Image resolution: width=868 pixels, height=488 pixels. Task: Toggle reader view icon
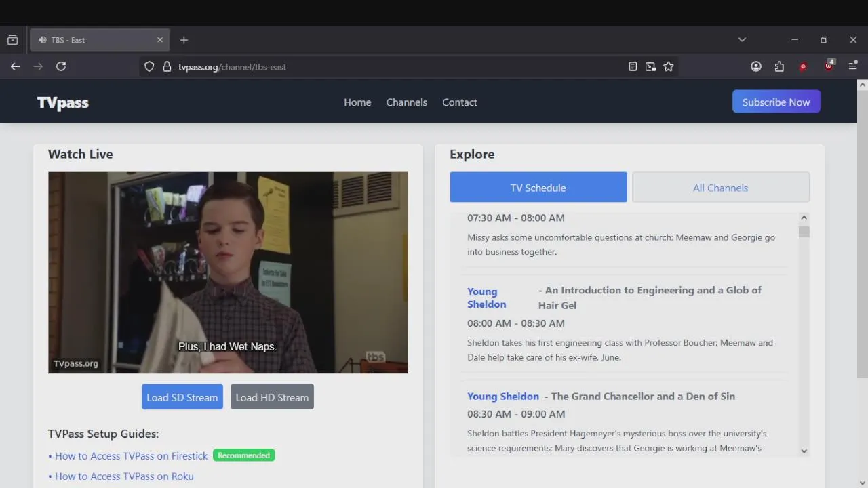pyautogui.click(x=633, y=66)
